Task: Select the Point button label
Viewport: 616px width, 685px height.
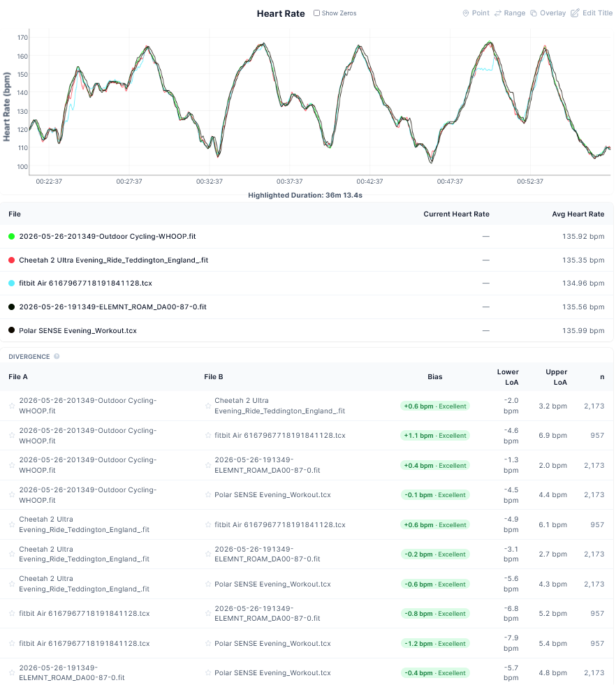Action: pos(481,13)
